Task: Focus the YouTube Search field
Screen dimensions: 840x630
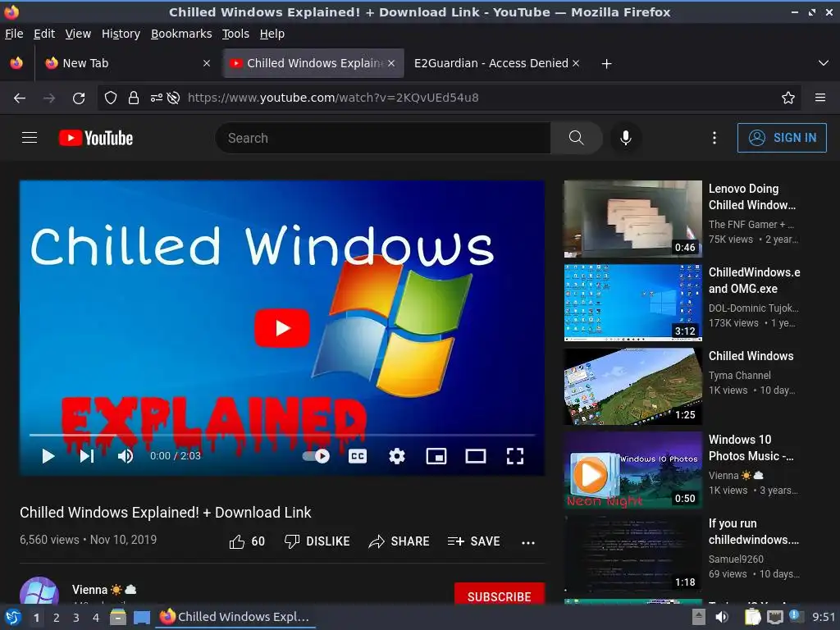Action: [383, 138]
